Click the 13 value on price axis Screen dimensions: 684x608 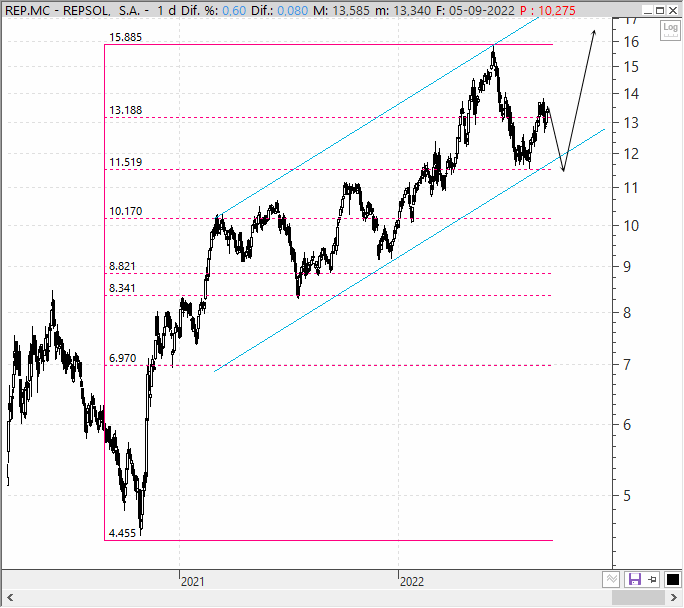click(631, 123)
